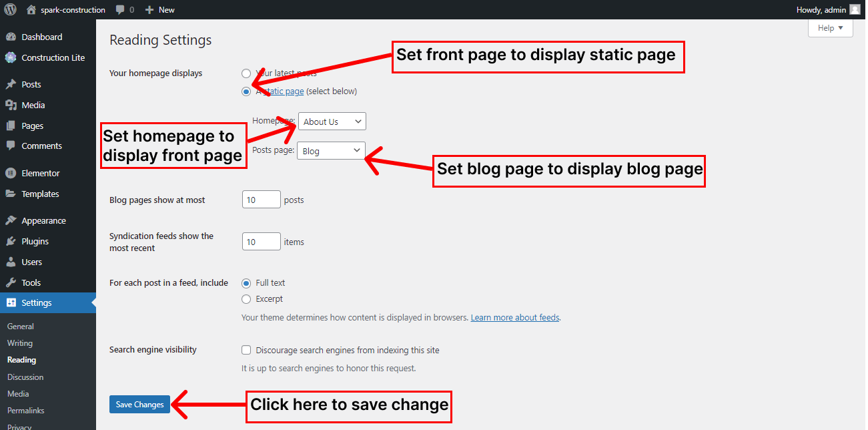Click the WordPress logo icon
The height and width of the screenshot is (430, 868).
10,10
